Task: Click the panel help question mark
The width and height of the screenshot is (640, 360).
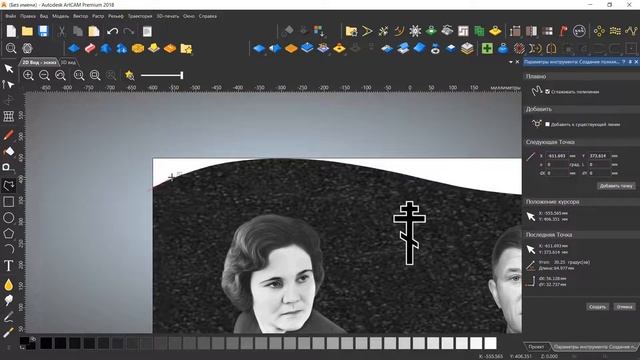Action: tap(624, 62)
